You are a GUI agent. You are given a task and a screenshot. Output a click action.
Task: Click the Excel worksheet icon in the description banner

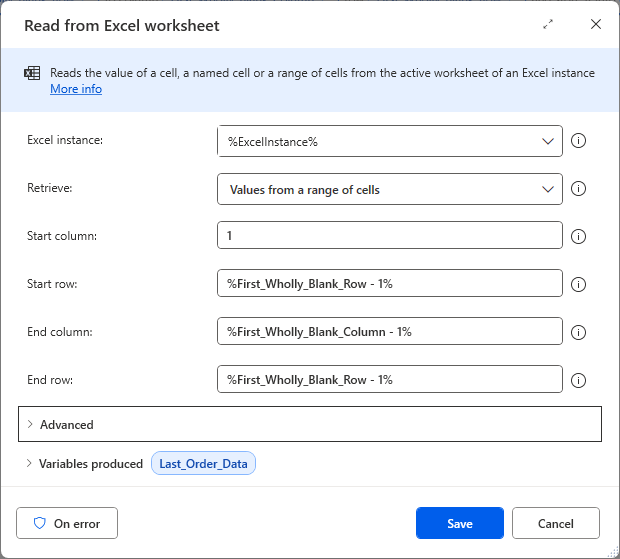(x=32, y=73)
